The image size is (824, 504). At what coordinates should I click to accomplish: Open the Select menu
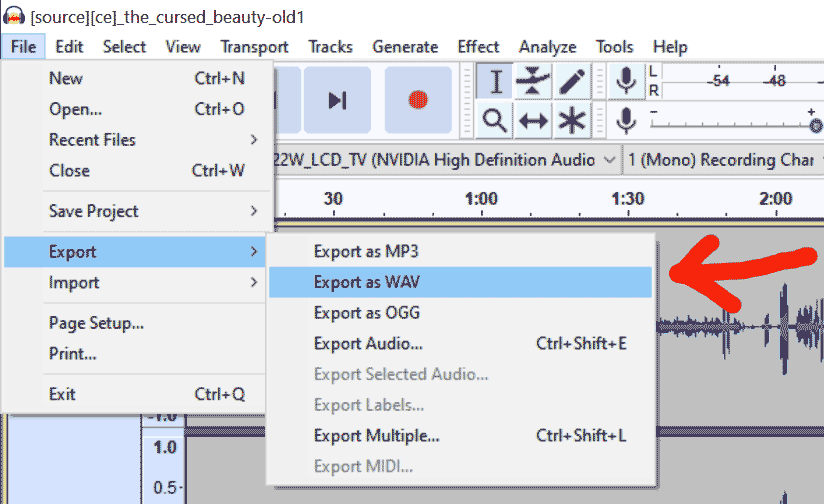point(124,47)
